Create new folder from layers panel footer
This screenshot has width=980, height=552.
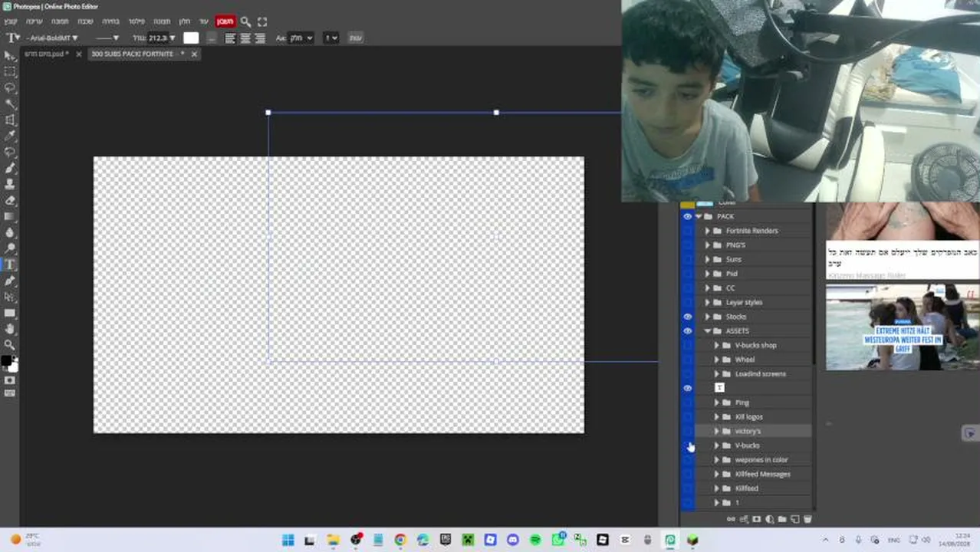782,519
